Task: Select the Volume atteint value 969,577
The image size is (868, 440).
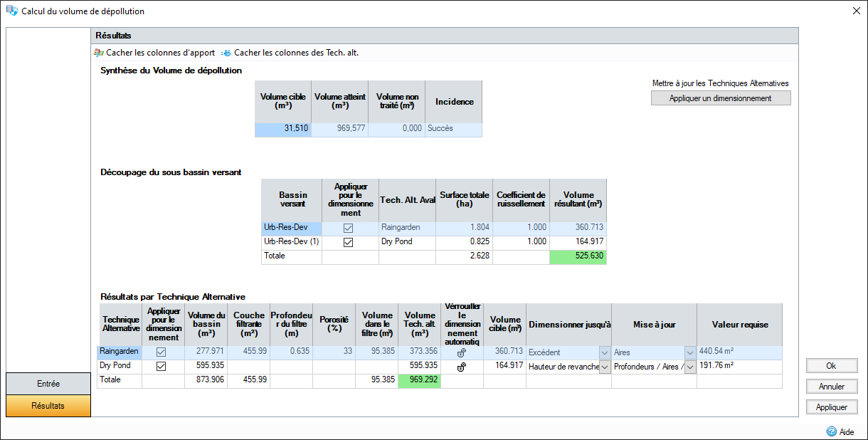Action: (340, 129)
